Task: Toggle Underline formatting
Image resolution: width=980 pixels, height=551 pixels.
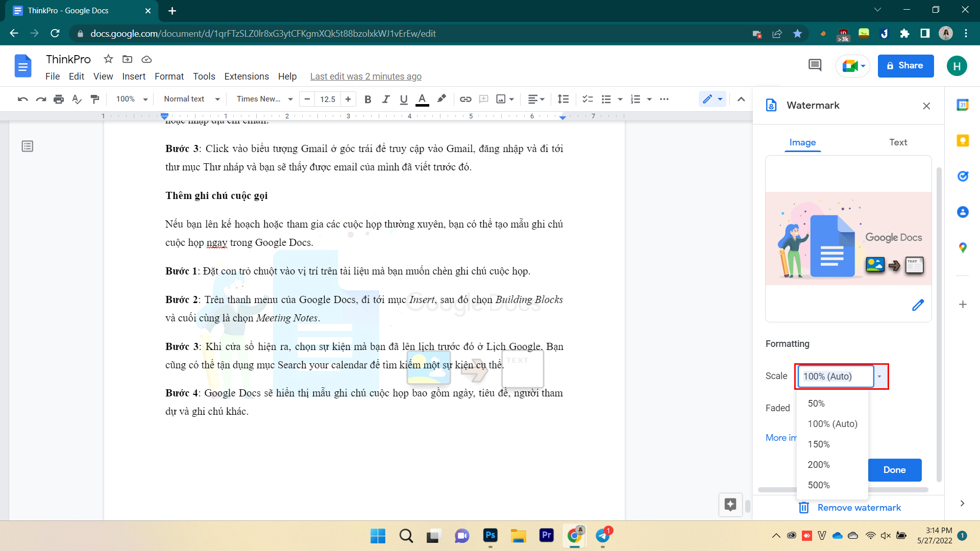Action: pyautogui.click(x=404, y=99)
